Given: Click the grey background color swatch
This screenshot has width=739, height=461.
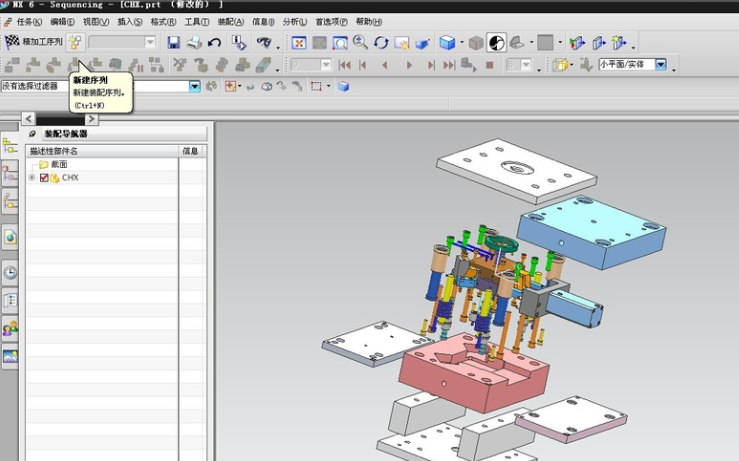Looking at the screenshot, I should 545,42.
